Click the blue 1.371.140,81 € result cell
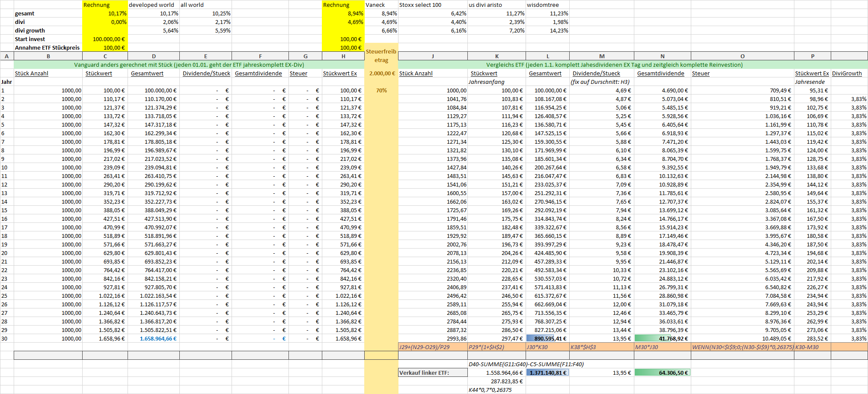This screenshot has width=868, height=394. [547, 373]
